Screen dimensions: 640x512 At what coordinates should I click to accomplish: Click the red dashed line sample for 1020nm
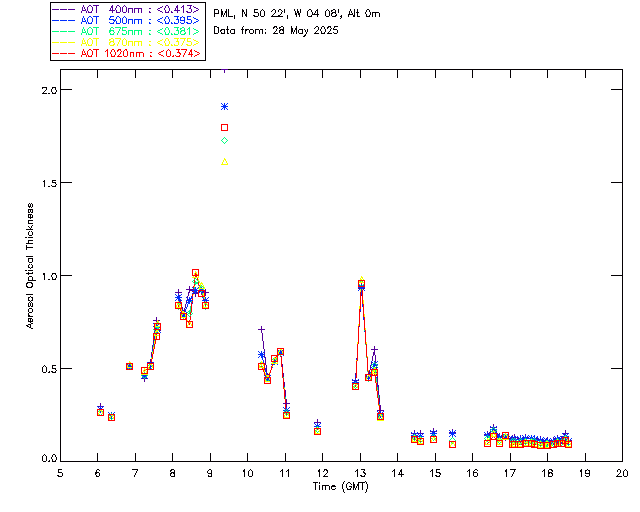(x=65, y=53)
